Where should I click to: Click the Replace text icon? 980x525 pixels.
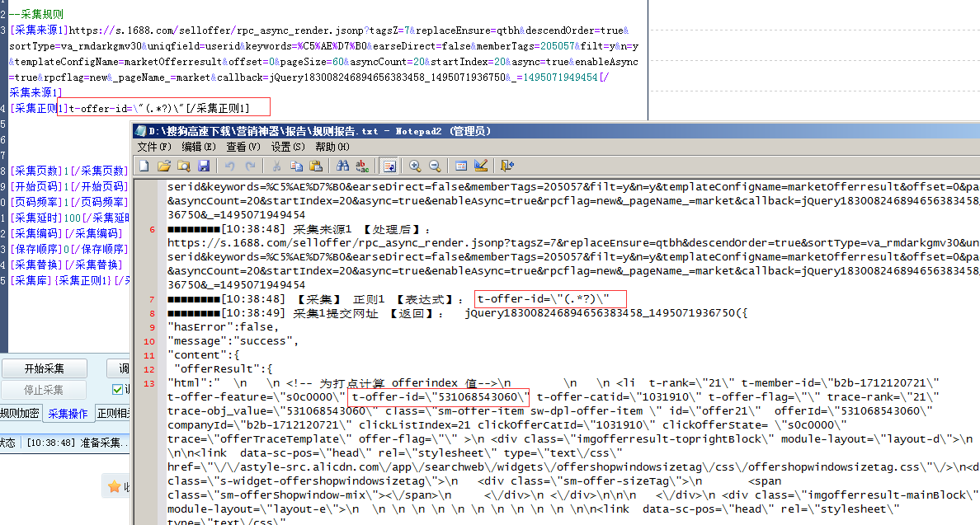tap(362, 166)
